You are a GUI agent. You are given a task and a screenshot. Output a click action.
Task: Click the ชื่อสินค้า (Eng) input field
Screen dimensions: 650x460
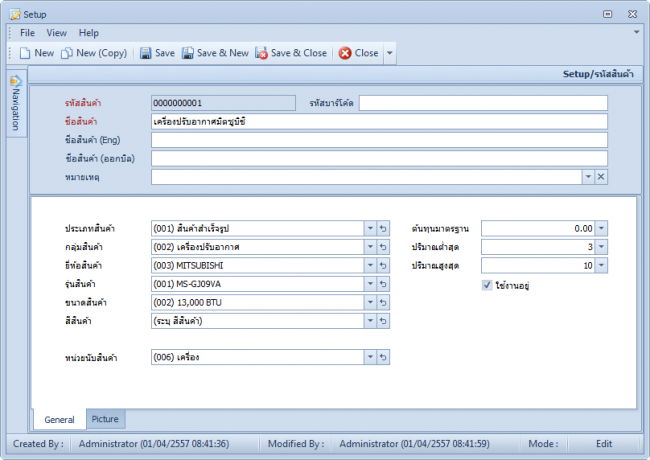click(x=379, y=140)
